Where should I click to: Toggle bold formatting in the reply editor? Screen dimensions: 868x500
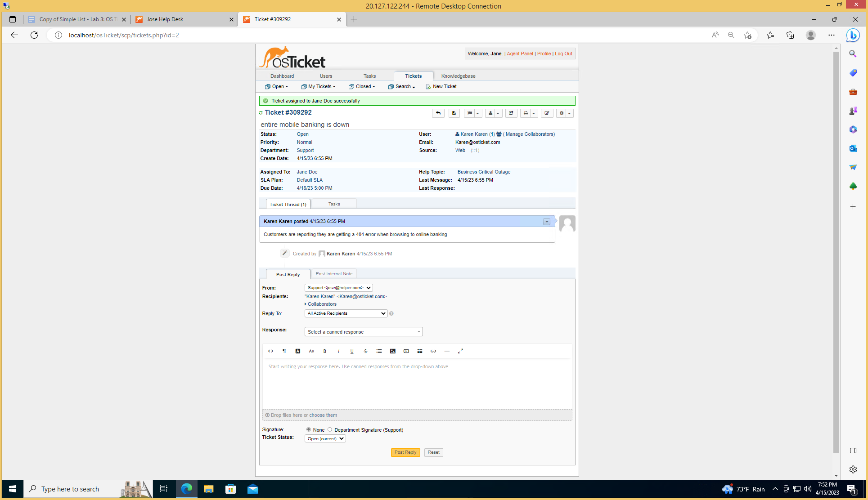click(x=324, y=351)
